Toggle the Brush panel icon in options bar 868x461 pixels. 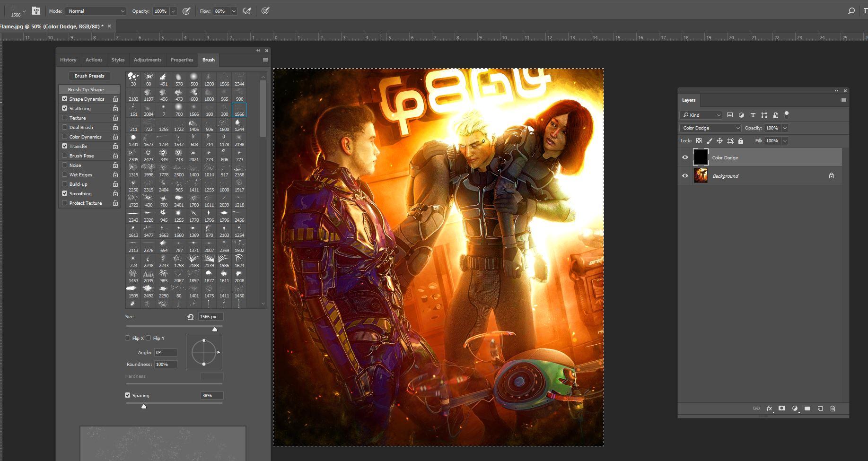36,11
